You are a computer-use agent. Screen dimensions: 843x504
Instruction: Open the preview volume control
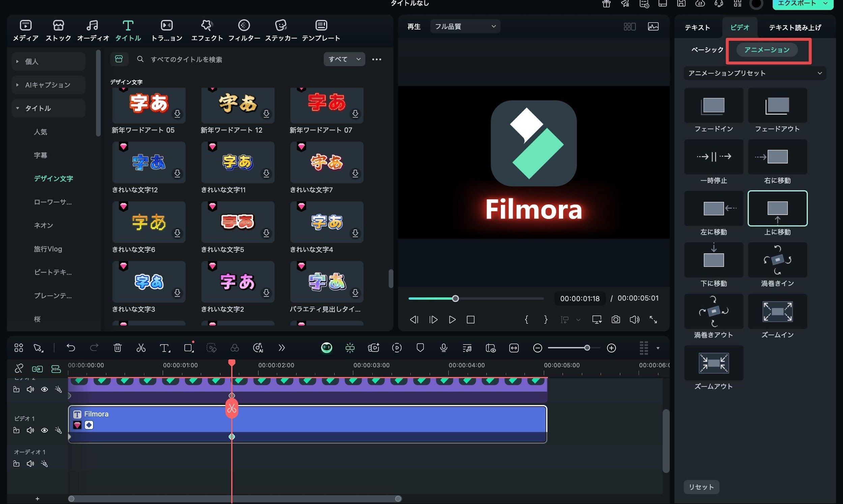click(x=635, y=320)
